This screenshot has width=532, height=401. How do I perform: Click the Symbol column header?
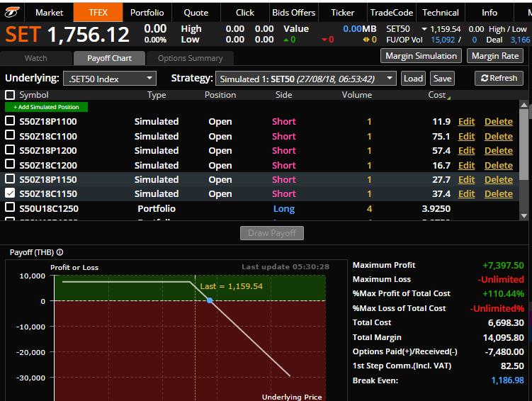click(33, 95)
